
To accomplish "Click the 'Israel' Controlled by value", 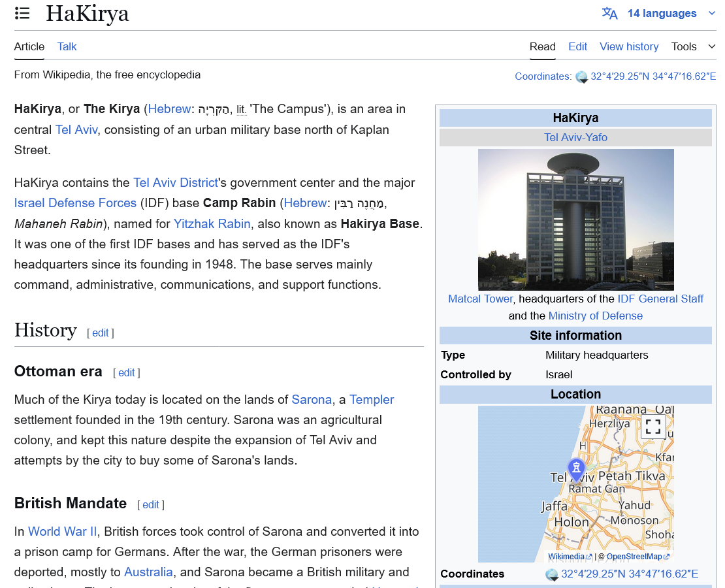I will click(558, 375).
